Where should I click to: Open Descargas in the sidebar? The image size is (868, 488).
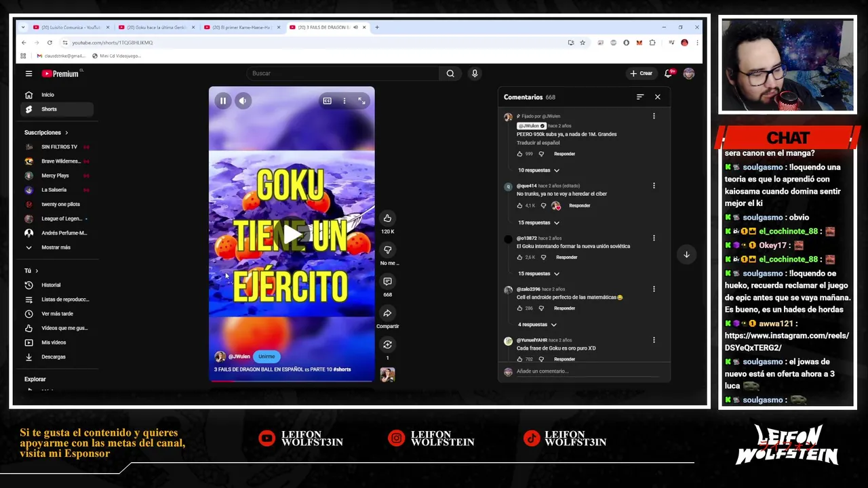[x=57, y=357]
